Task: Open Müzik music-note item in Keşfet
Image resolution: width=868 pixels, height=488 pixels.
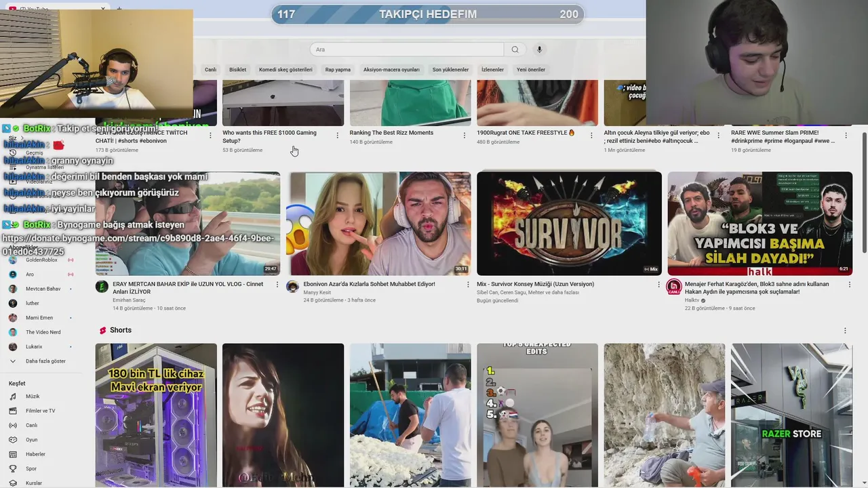Action: click(41, 396)
